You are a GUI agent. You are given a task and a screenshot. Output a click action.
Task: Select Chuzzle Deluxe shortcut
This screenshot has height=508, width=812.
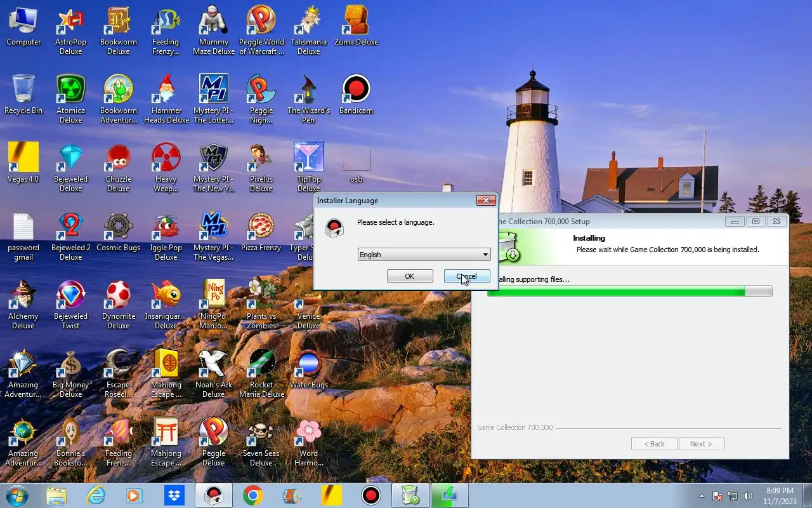pos(118,168)
